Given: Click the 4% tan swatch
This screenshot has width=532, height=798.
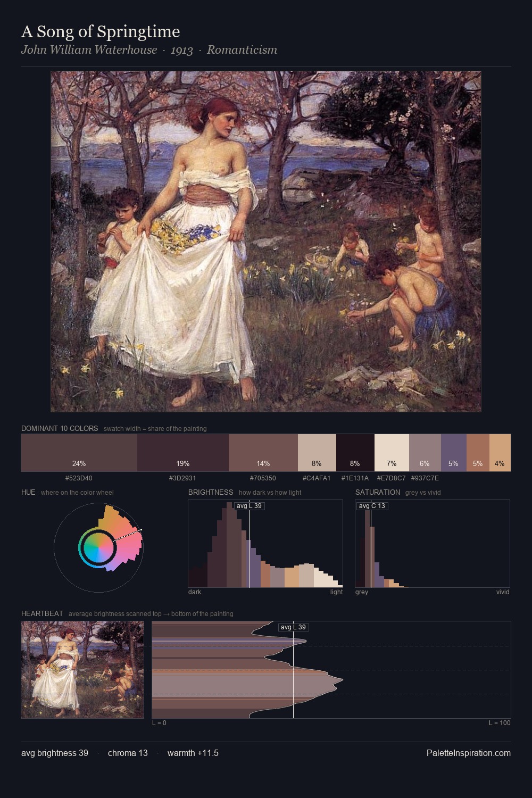Looking at the screenshot, I should (x=500, y=453).
